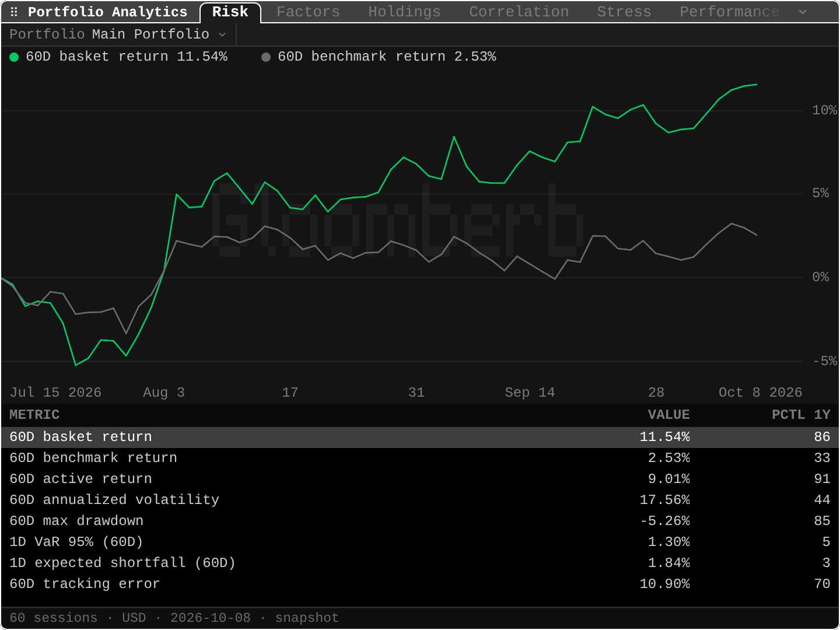
Task: Switch to the Correlation tab
Action: tap(519, 12)
